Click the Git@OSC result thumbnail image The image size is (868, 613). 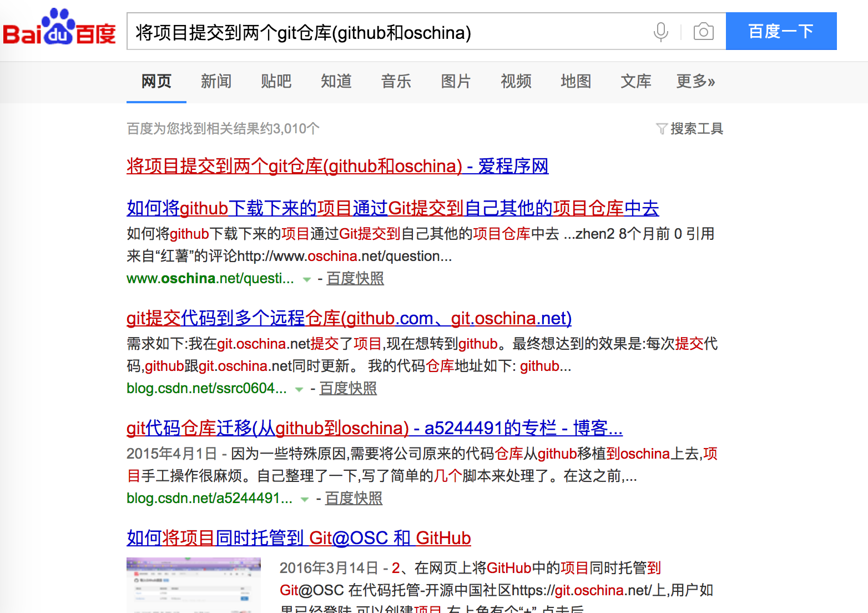[194, 585]
